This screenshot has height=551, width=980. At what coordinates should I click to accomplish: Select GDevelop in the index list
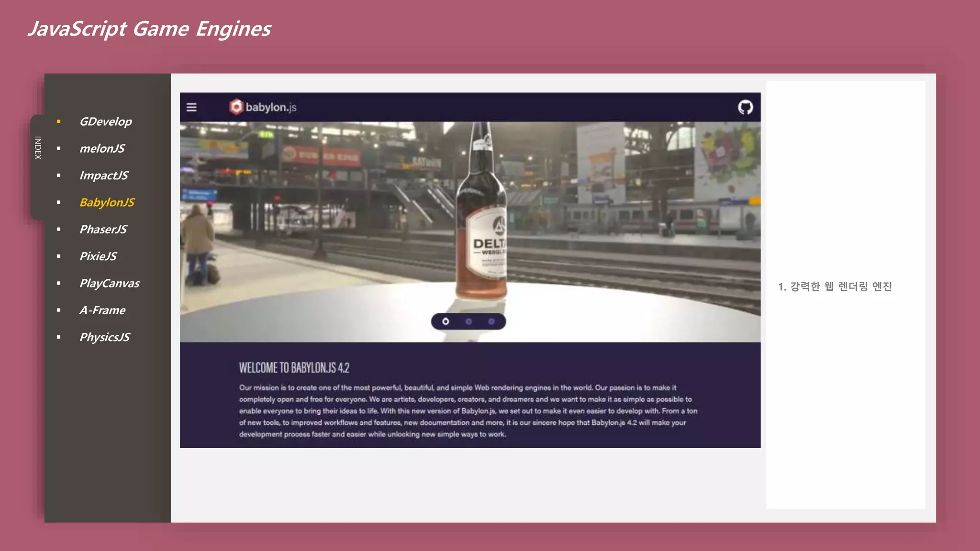coord(105,121)
